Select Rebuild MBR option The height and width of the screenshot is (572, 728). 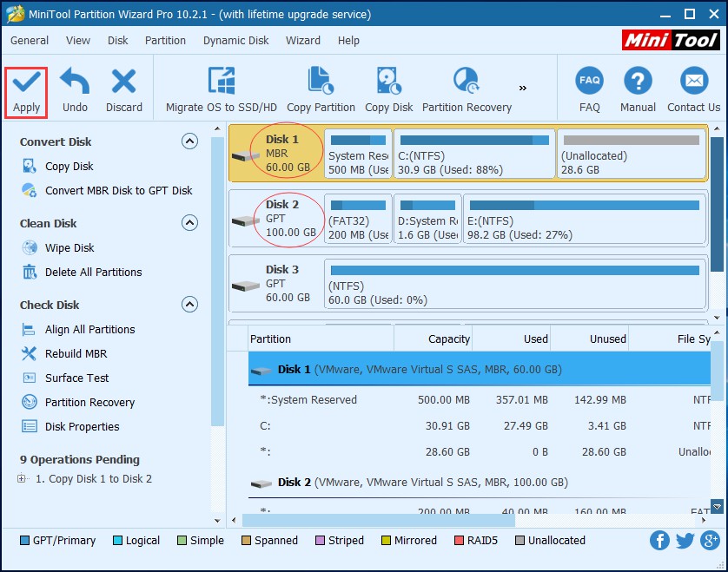[x=64, y=354]
